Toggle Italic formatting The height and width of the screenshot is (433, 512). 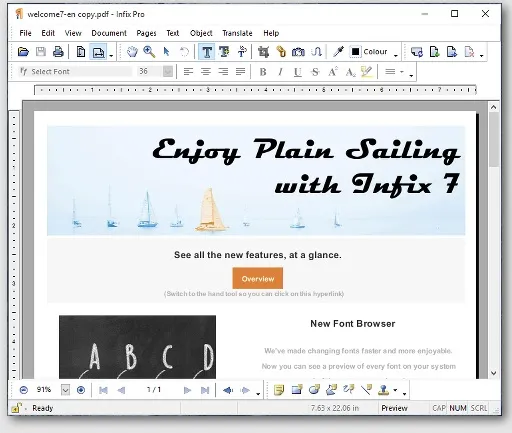pos(280,72)
